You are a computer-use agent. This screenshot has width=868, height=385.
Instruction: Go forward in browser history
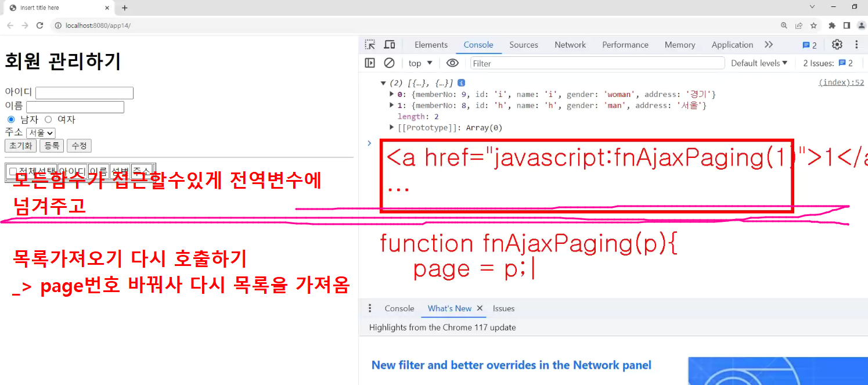25,26
